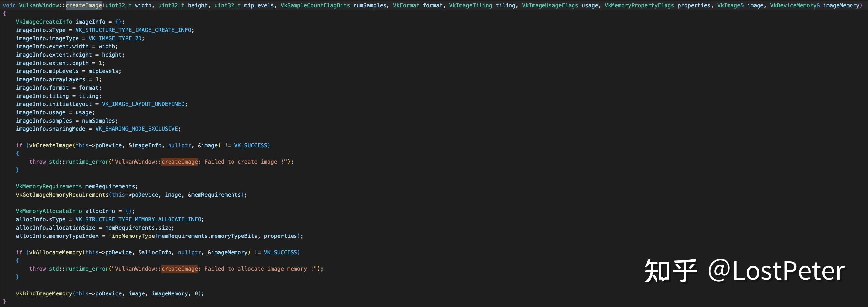
Task: Click the vkBindImageMemory function call
Action: coord(44,293)
